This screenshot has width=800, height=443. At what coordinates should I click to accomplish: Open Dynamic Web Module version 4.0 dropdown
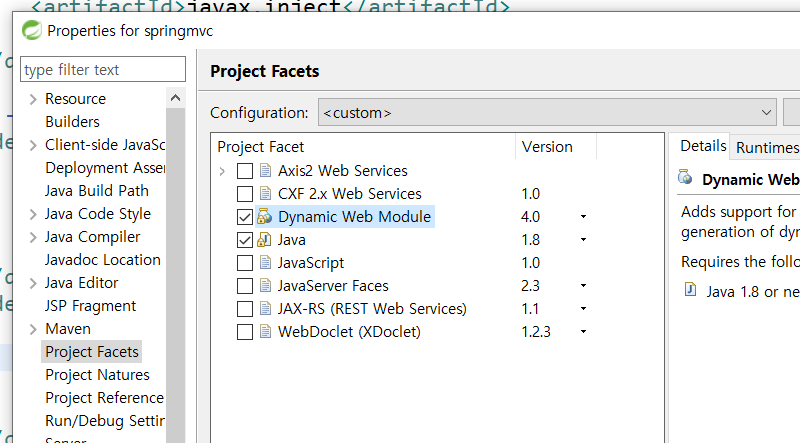click(583, 217)
